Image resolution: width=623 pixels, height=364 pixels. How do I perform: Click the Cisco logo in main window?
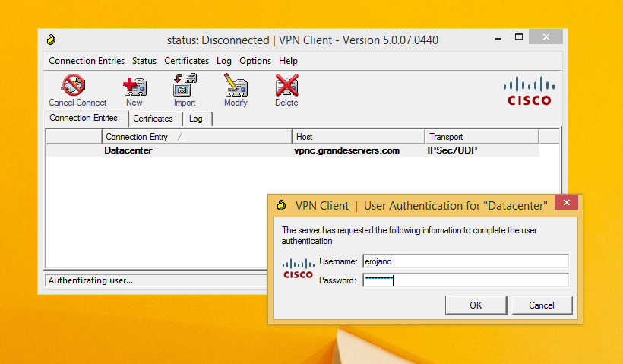click(x=529, y=90)
